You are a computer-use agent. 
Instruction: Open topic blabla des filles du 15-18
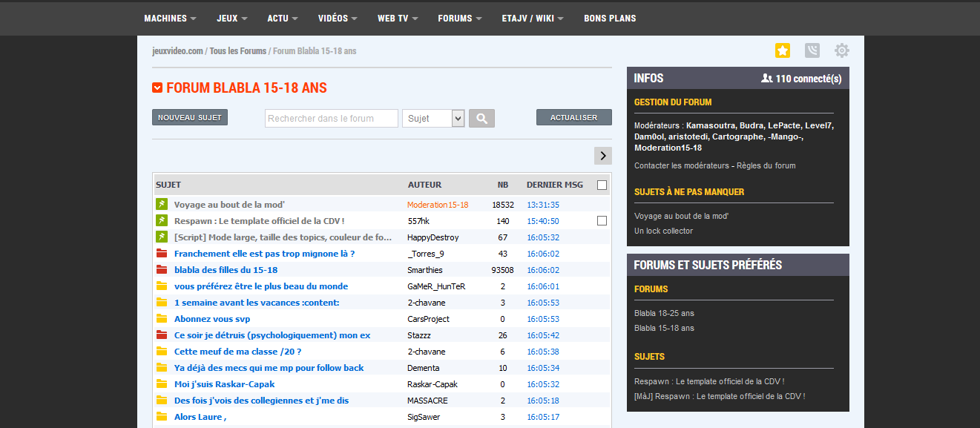click(226, 269)
